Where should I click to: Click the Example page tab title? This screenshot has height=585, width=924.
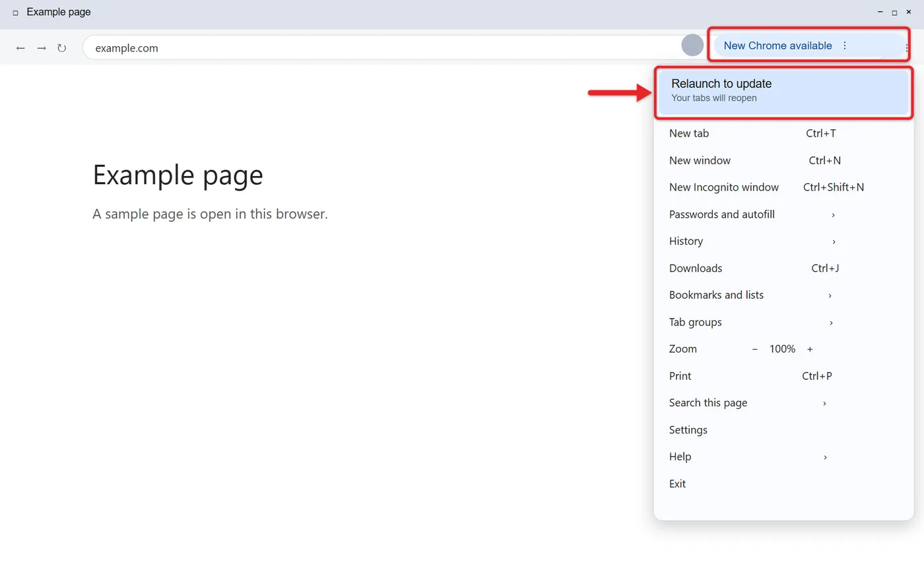pyautogui.click(x=59, y=12)
